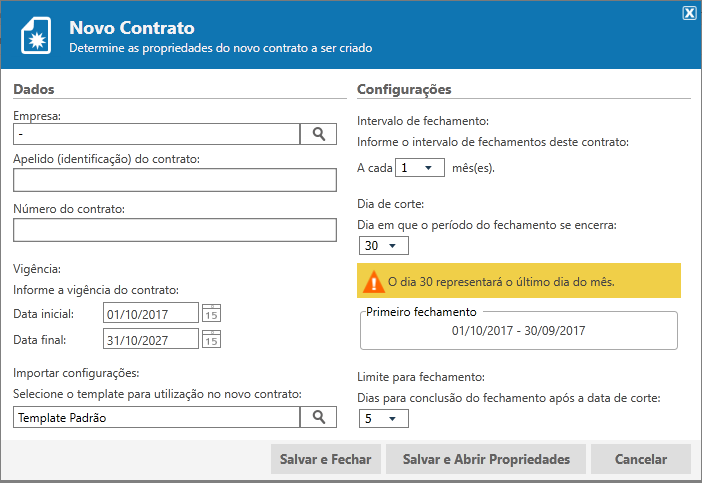Screen dimensions: 702x483
Task: Click the orange warning triangle icon
Action: 373,282
